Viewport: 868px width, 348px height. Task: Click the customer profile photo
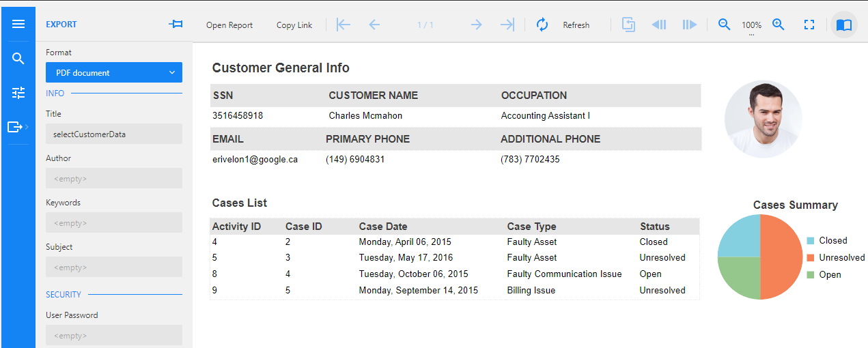(763, 119)
